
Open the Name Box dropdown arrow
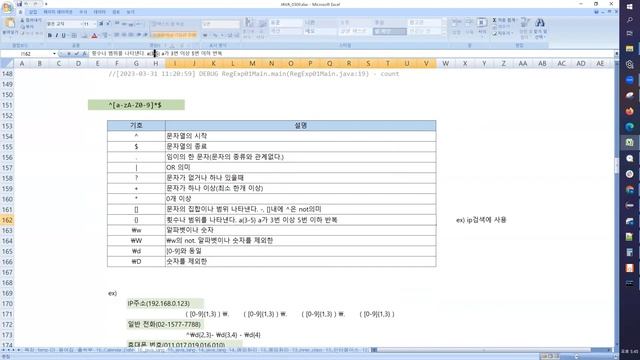54,53
